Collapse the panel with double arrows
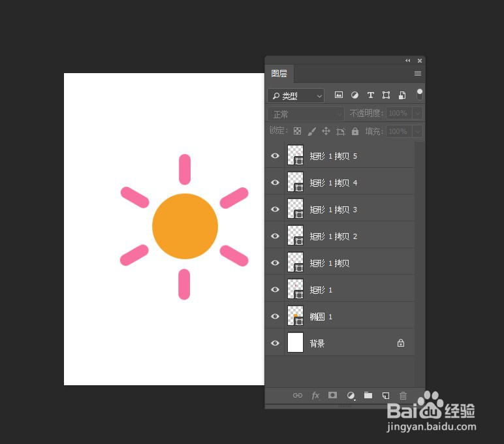 click(407, 61)
